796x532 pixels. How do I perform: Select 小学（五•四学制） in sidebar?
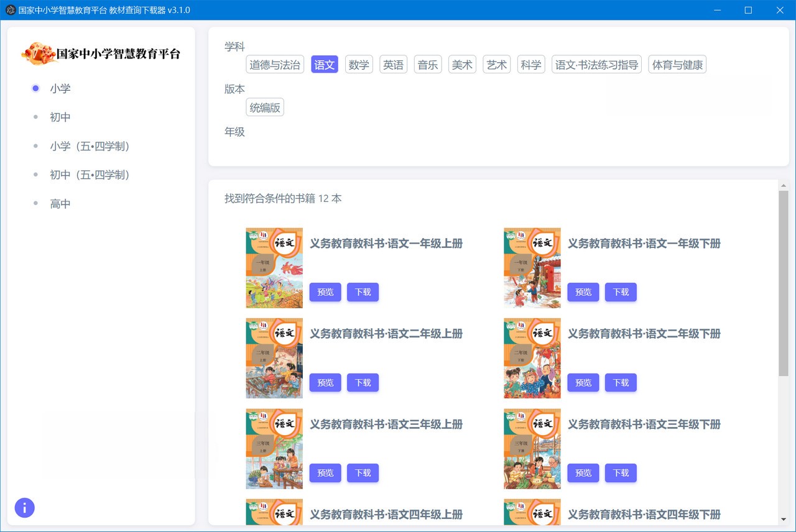pyautogui.click(x=90, y=146)
